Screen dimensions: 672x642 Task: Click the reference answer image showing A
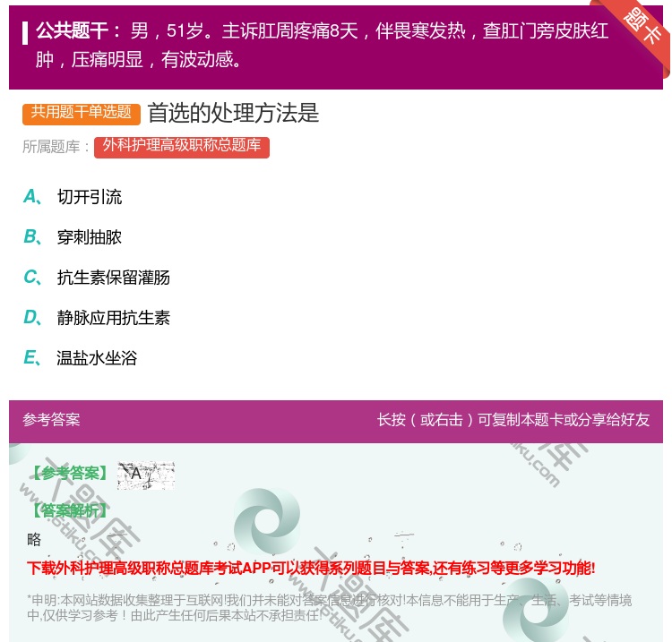coord(145,475)
